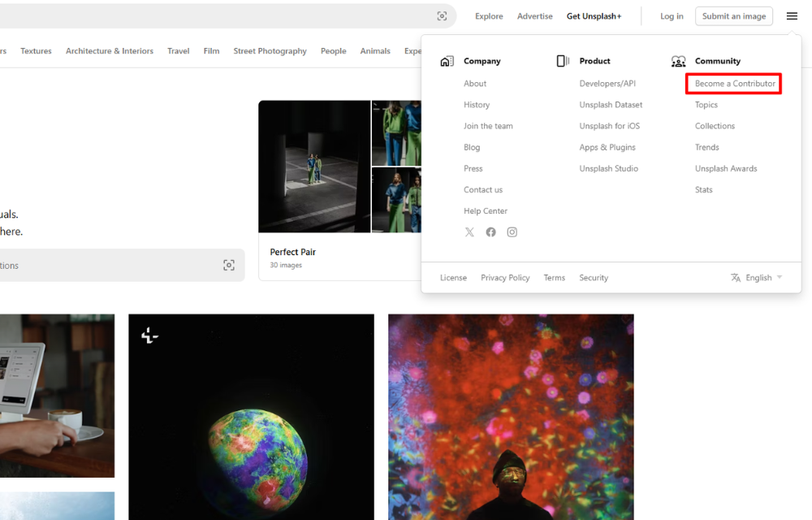The image size is (812, 520).
Task: Select the Textures topic tab
Action: pyautogui.click(x=36, y=50)
